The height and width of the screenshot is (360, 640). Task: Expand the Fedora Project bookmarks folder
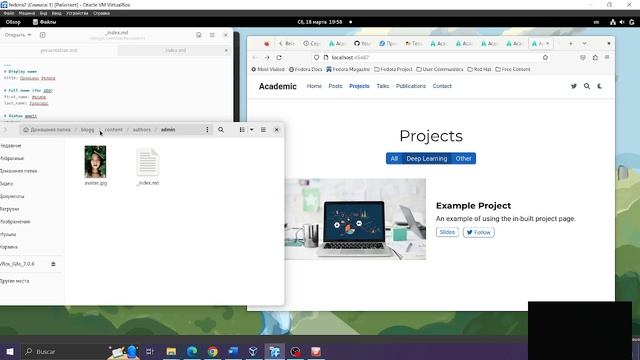(x=393, y=69)
